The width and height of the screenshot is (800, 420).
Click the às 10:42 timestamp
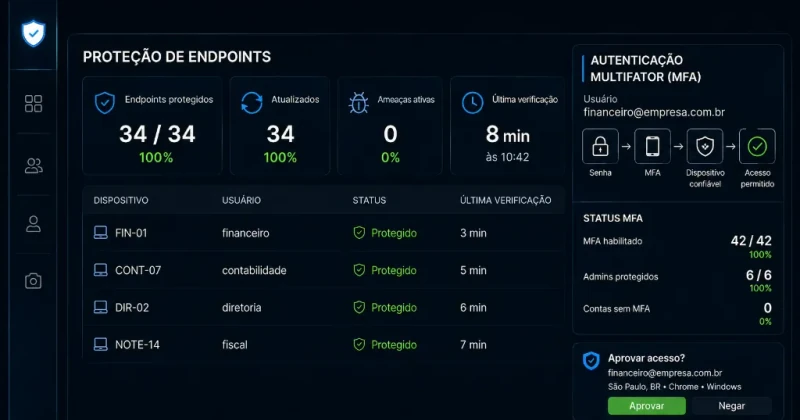point(508,157)
